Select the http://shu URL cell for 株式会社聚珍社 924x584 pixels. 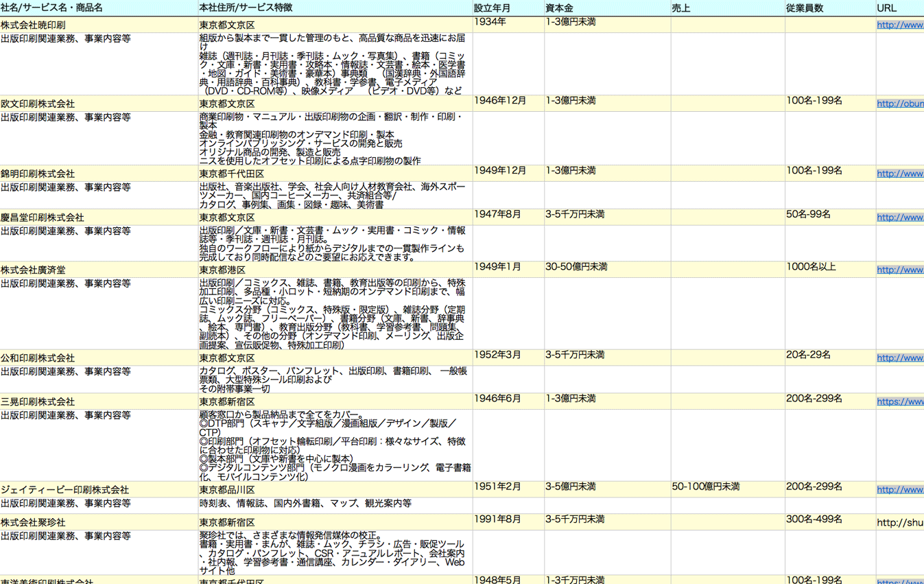click(900, 523)
